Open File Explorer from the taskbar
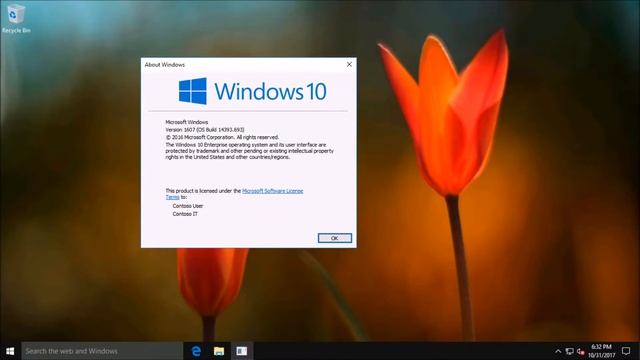 click(219, 351)
